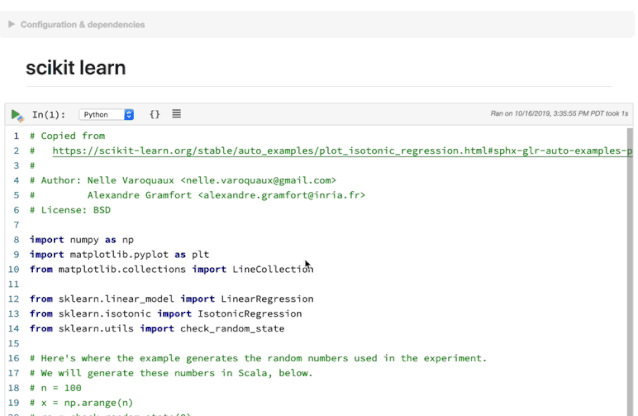The height and width of the screenshot is (416, 638).
Task: Click line number 7 in the gutter
Action: pyautogui.click(x=16, y=225)
